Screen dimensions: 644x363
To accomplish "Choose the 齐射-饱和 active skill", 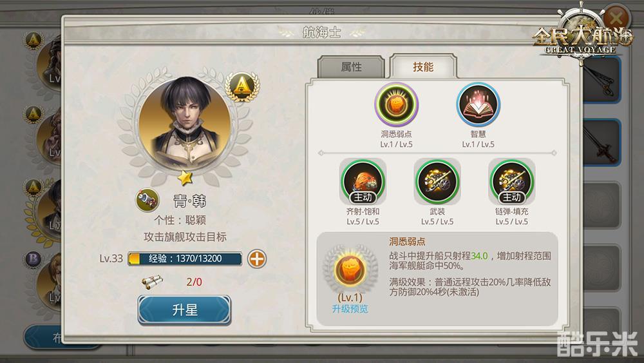I will 363,182.
